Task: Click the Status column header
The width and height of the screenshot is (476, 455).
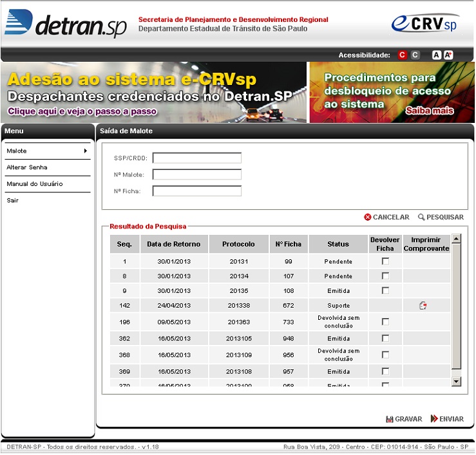Action: [338, 244]
